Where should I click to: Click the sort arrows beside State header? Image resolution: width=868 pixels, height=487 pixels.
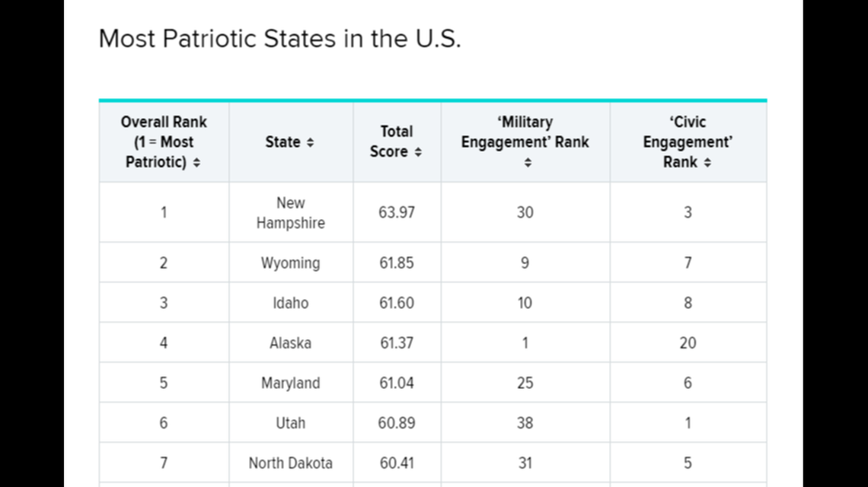pos(310,143)
